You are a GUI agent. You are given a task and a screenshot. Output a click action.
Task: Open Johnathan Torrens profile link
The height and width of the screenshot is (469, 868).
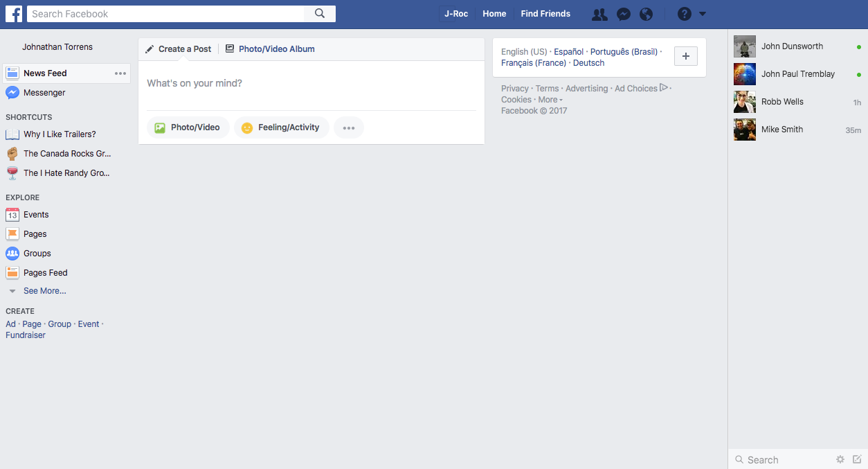(x=57, y=47)
